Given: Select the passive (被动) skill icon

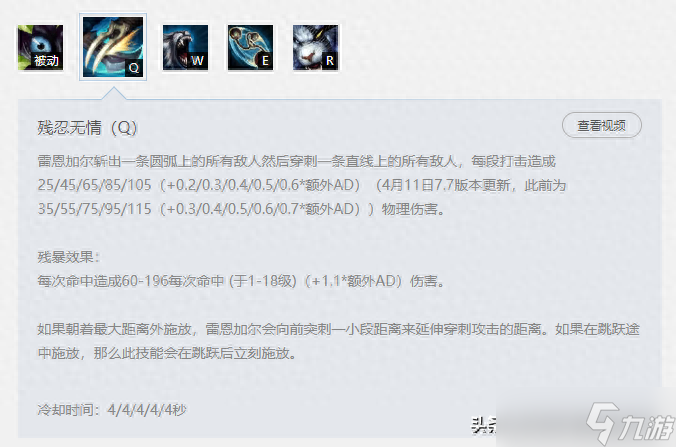Looking at the screenshot, I should (x=41, y=47).
